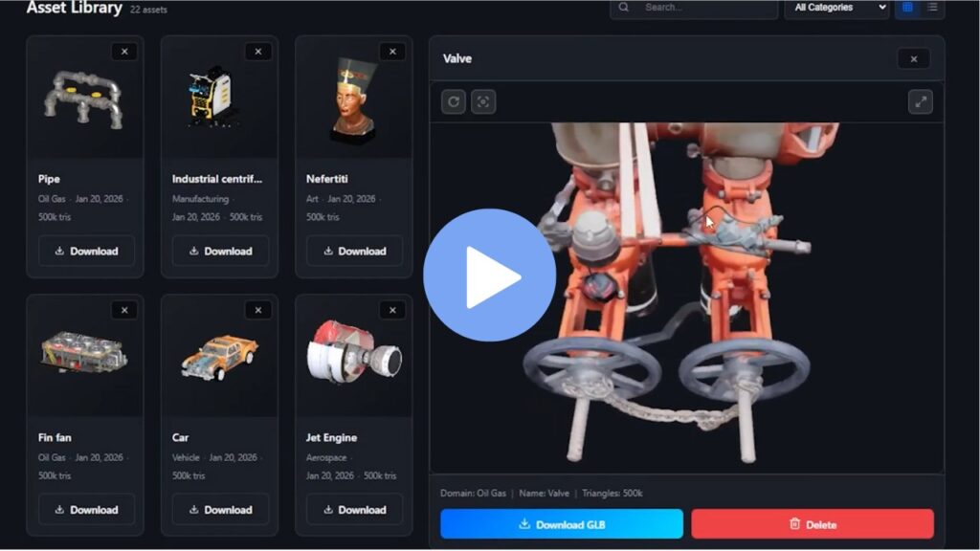Download the Jet Engine asset
Screen dimensions: 980x551
[354, 510]
